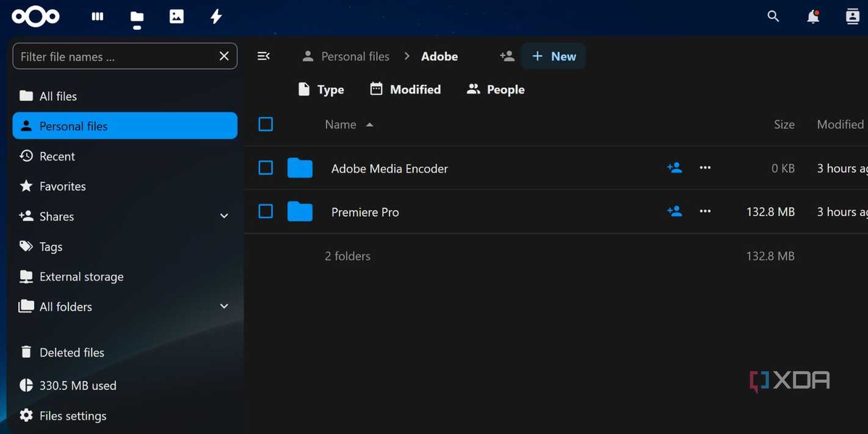Open share icon next to Adobe breadcrumb
This screenshot has height=434, width=868.
click(507, 56)
